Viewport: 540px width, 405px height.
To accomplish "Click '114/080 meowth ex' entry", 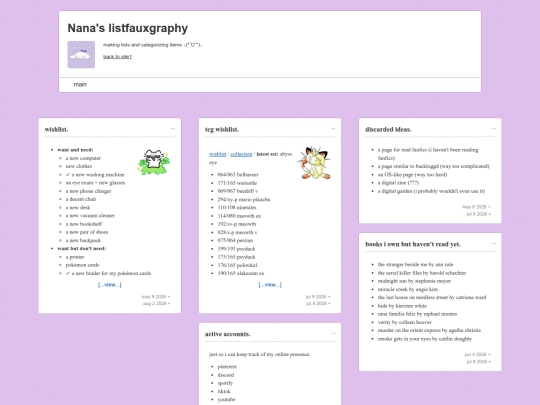I will (239, 216).
